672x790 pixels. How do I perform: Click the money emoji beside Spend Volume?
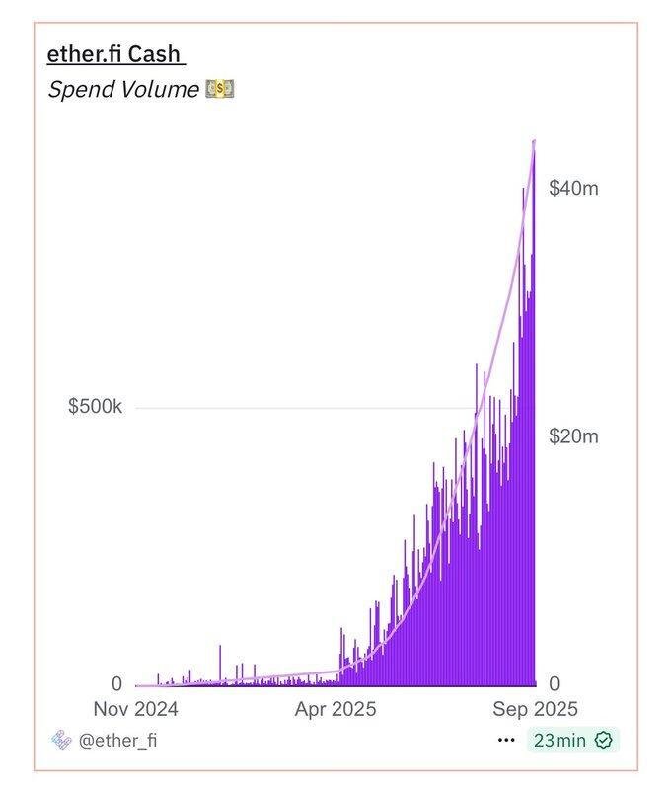point(220,89)
